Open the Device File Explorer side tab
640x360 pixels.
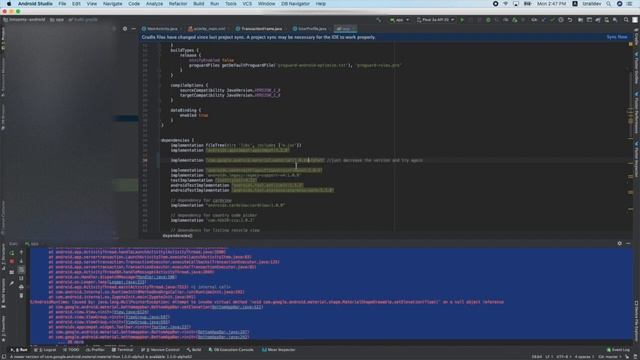(636, 320)
